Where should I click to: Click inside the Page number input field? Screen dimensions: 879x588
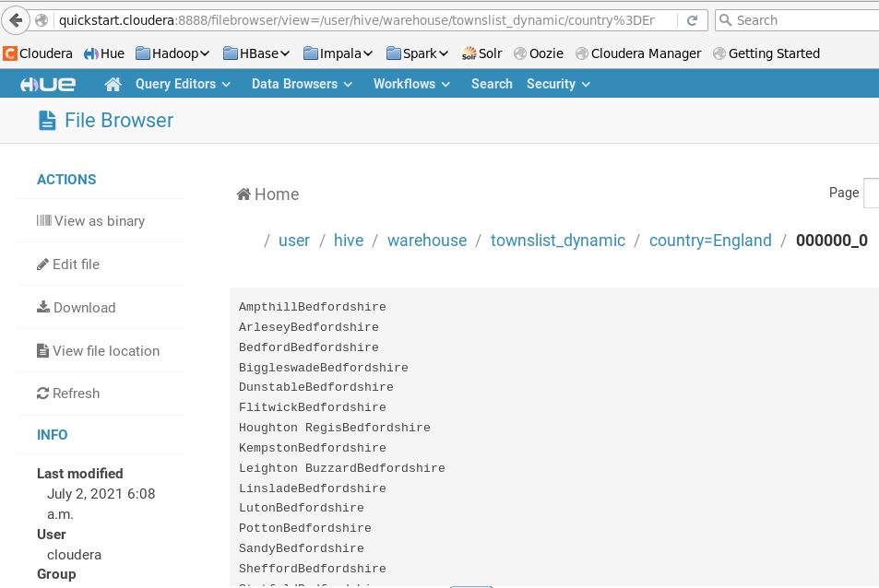(871, 193)
